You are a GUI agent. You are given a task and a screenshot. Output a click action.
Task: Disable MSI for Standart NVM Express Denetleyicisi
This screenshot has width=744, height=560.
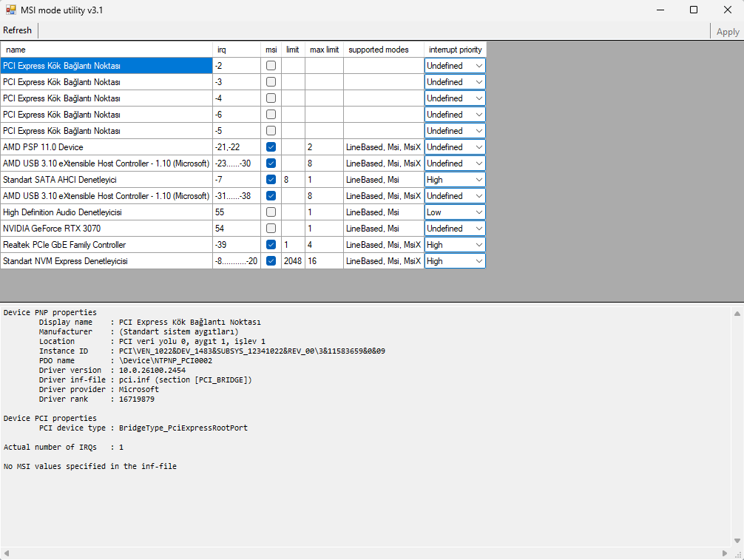coord(271,261)
